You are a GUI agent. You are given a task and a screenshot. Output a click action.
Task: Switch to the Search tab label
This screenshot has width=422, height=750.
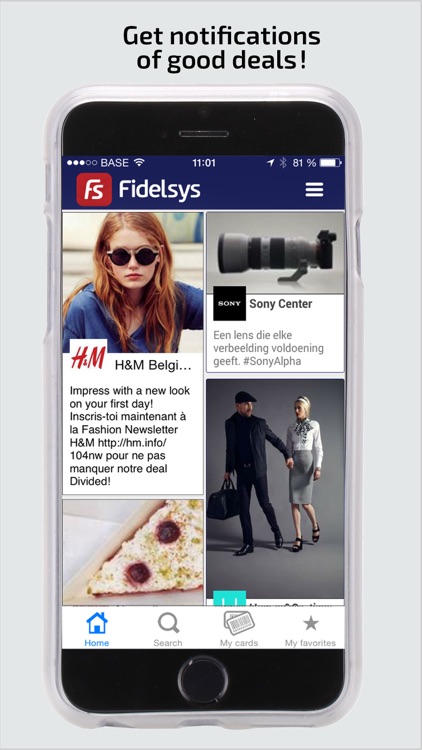pyautogui.click(x=168, y=643)
